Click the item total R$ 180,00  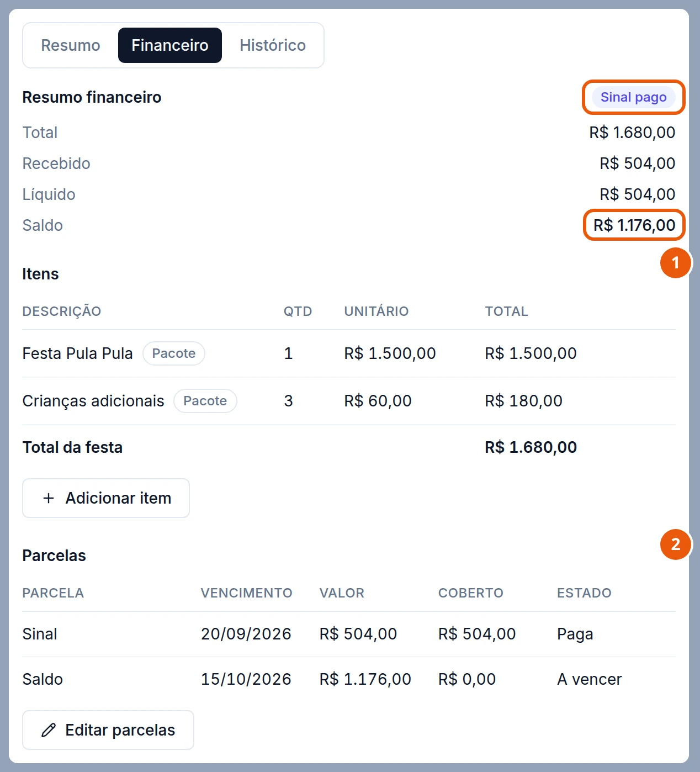(x=524, y=401)
